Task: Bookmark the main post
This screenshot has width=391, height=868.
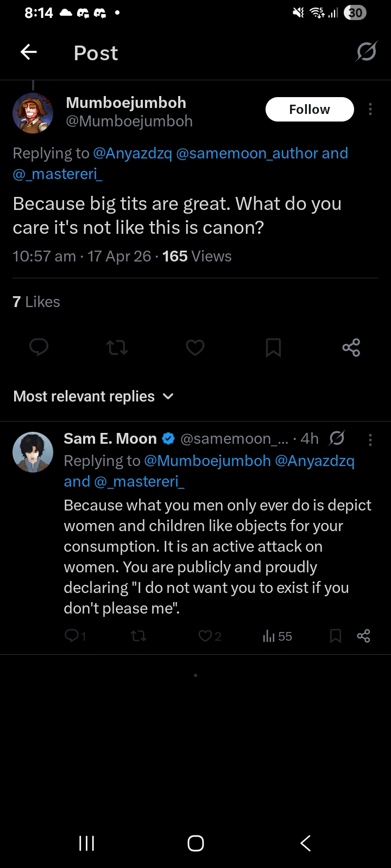Action: pos(273,347)
